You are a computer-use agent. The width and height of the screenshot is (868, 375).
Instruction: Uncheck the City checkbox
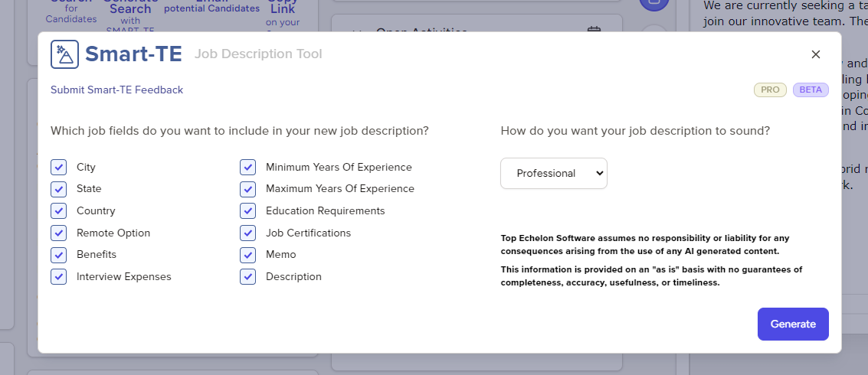click(x=59, y=167)
